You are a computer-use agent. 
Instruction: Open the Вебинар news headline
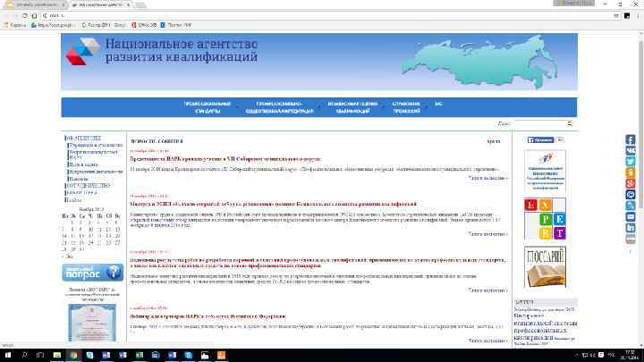pyautogui.click(x=208, y=316)
